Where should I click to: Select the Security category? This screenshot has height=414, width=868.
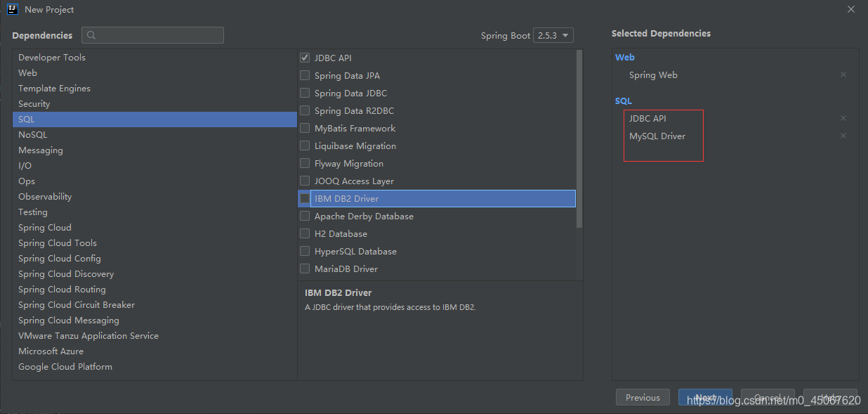click(x=154, y=104)
